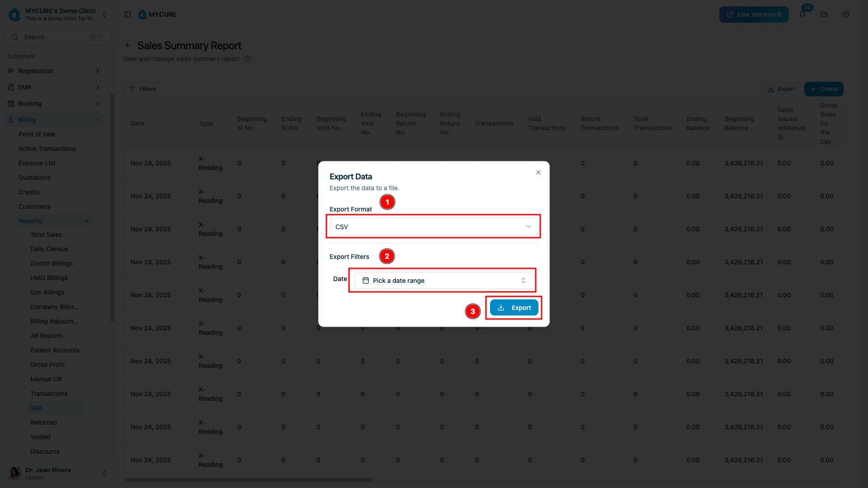Click the MYCURE logo icon in header
868x488 pixels.
[x=142, y=14]
